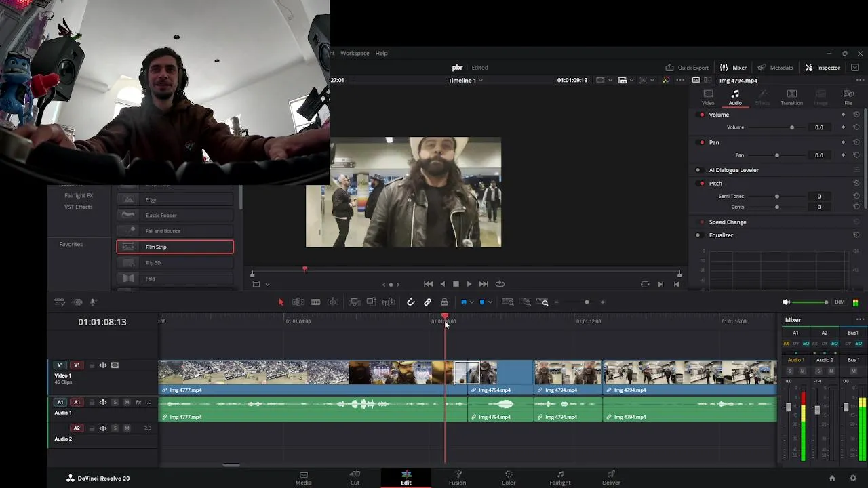
Task: Click Overwrite Clip edit icon
Action: [x=371, y=302]
